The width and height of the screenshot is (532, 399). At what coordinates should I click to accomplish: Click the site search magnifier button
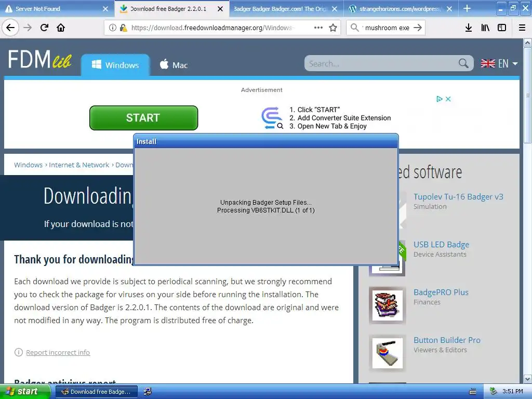tap(463, 63)
